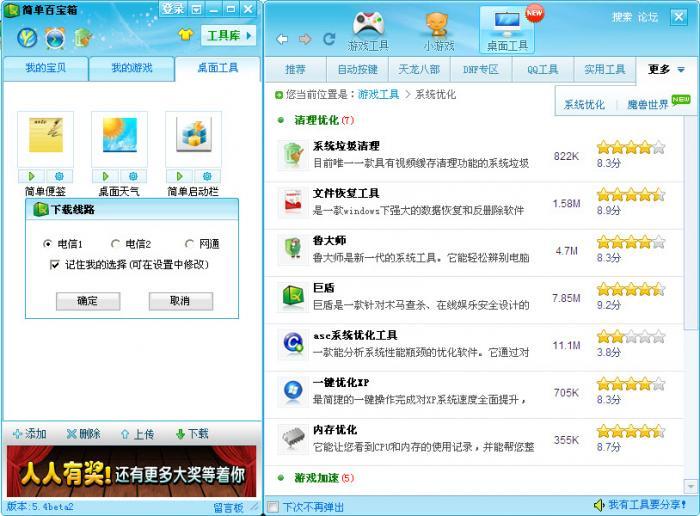Viewport: 700px width, 516px height.
Task: Go forward with the right arrow
Action: click(x=305, y=39)
